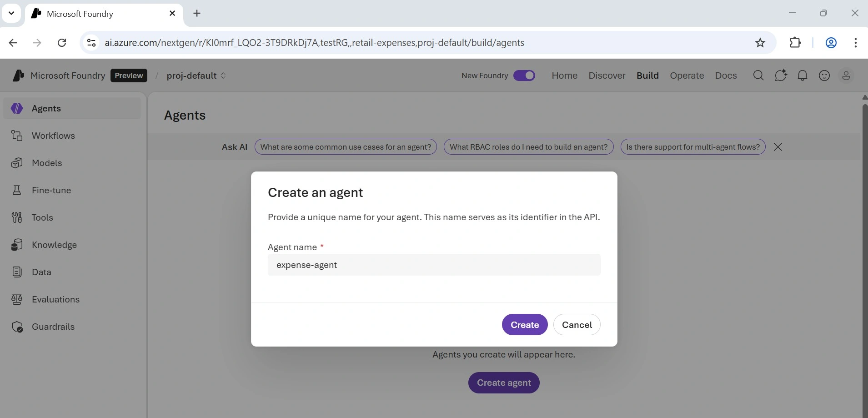View notifications bell
Viewport: 868px width, 418px height.
click(x=803, y=76)
